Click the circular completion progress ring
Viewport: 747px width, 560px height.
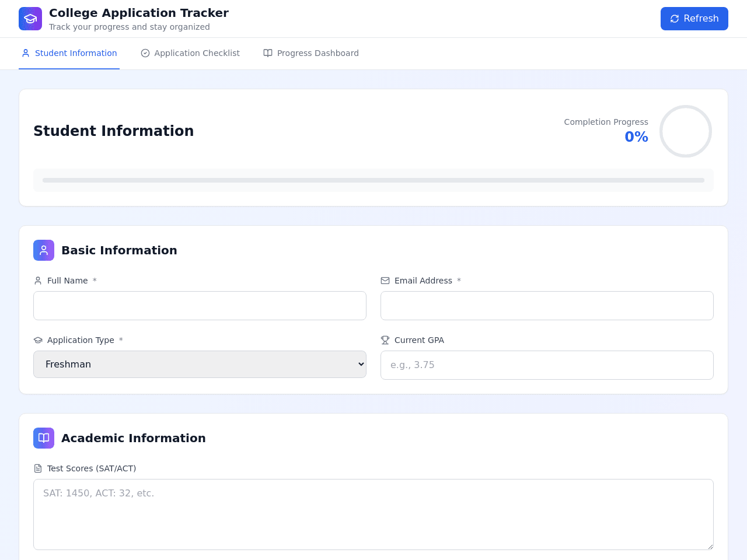click(686, 131)
